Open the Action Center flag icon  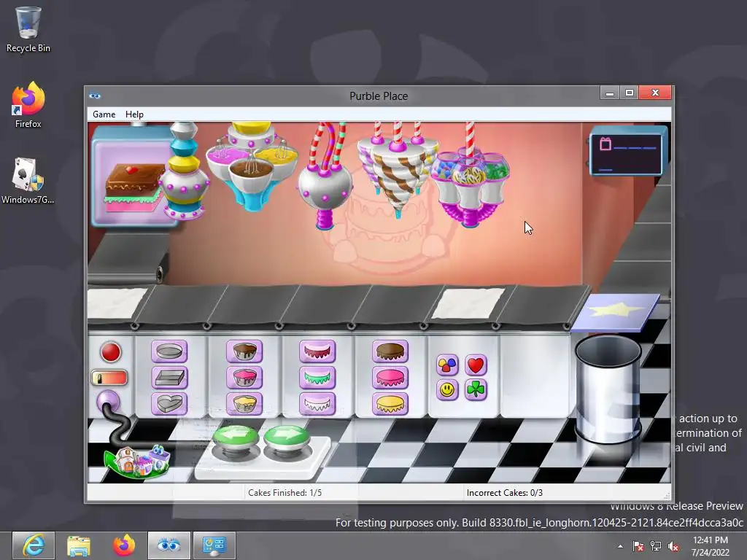(x=638, y=546)
